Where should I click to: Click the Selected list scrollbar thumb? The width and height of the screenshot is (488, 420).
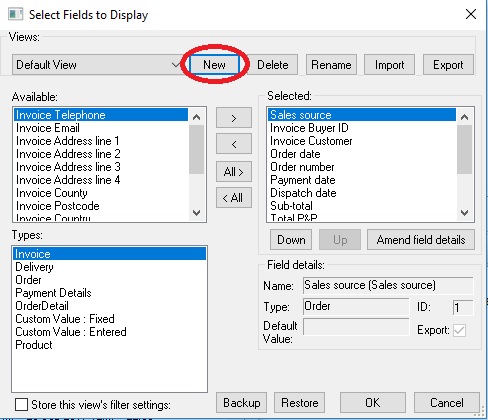[464, 149]
